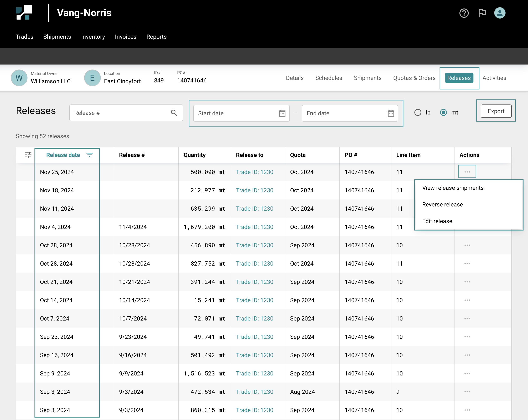Switch to the Quotas & Orders tab
Screen dimensions: 528x420
click(x=414, y=78)
